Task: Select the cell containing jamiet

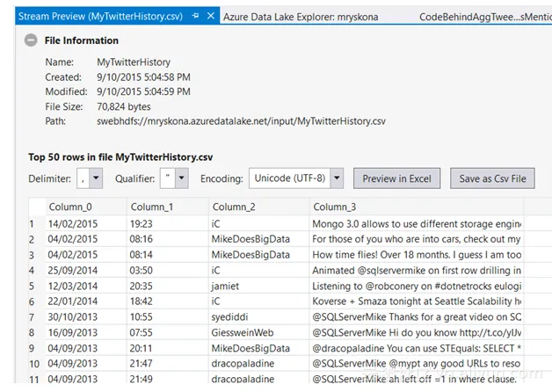Action: point(225,287)
